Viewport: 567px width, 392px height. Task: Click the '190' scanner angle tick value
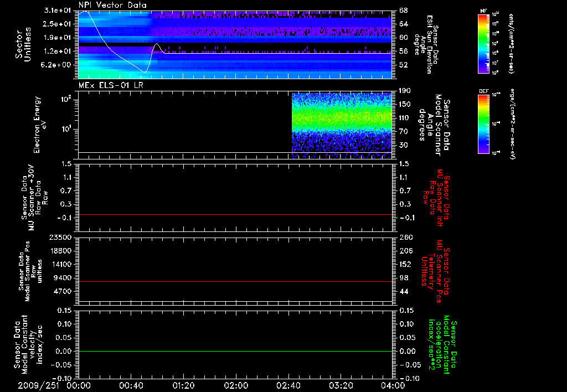click(x=405, y=91)
